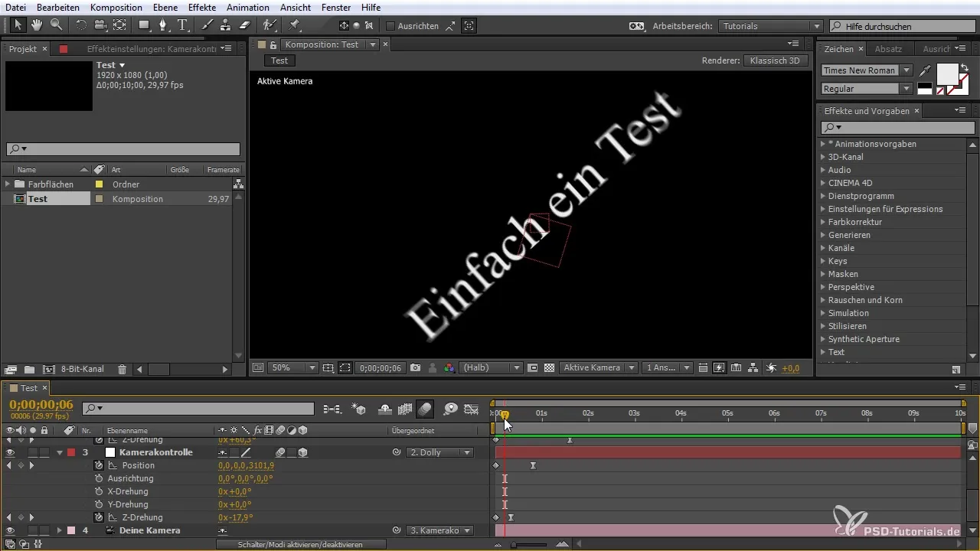This screenshot has height=551, width=980.
Task: Reset exposure with the aperture icon
Action: pos(771,367)
